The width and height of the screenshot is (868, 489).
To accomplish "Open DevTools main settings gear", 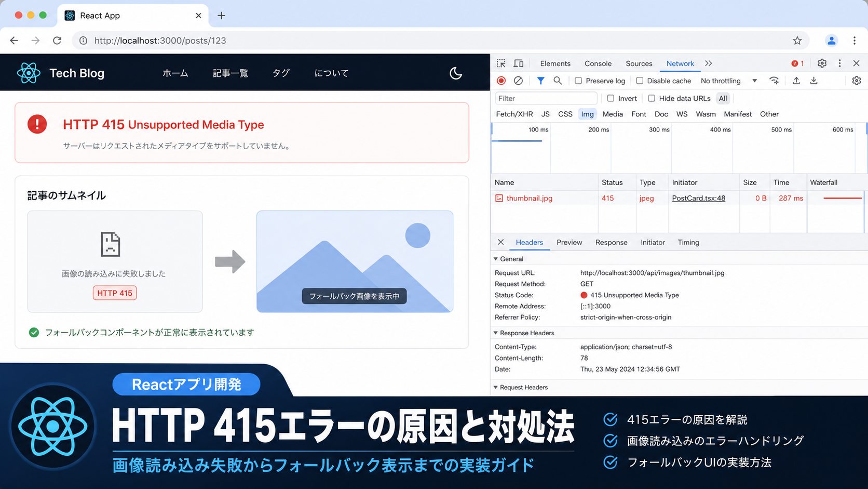I will click(822, 63).
